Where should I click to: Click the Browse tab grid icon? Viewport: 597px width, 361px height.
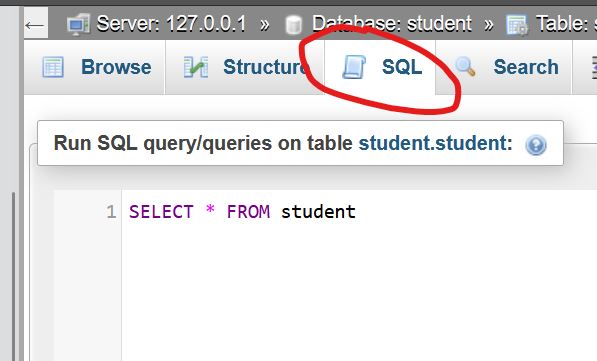[x=53, y=67]
